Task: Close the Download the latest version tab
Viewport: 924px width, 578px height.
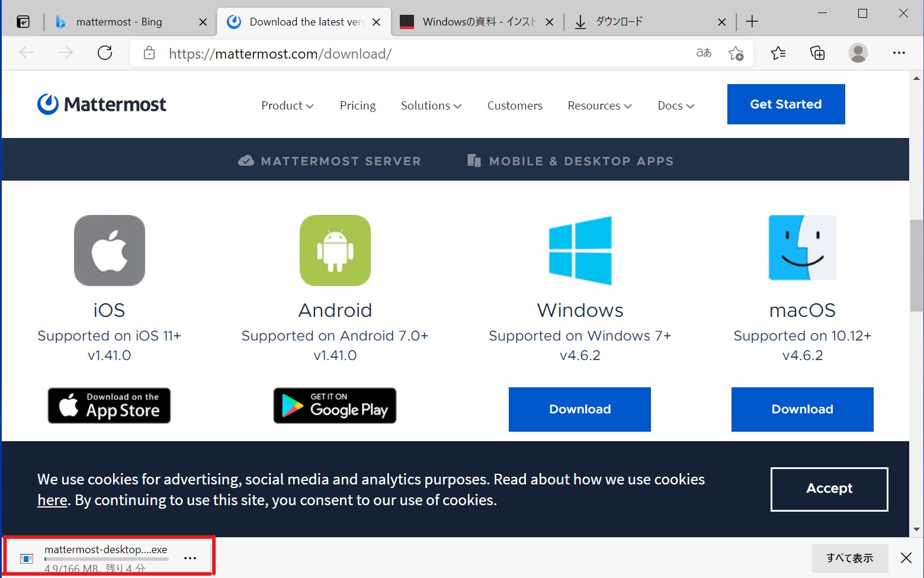Action: click(376, 22)
